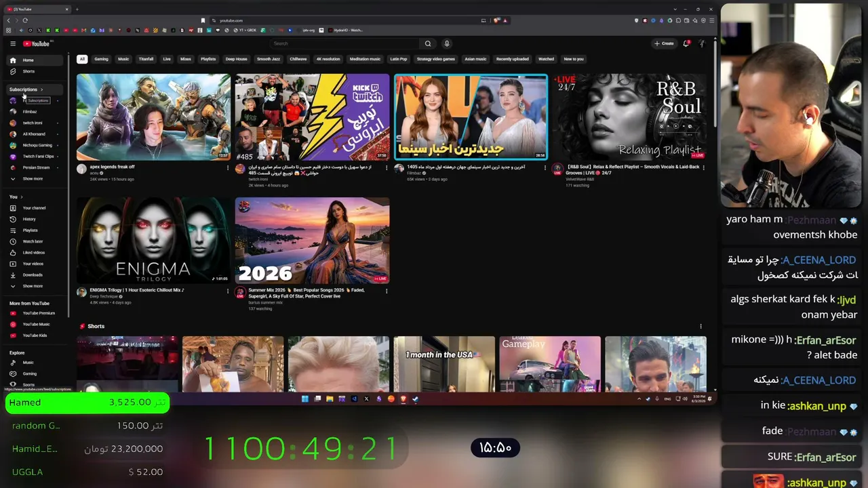Play the Summer Mix 2026 live thumbnail
This screenshot has width=868, height=488.
(x=313, y=241)
